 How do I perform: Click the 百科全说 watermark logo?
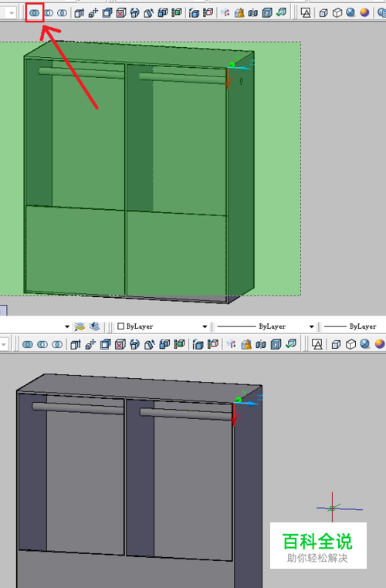(x=318, y=546)
